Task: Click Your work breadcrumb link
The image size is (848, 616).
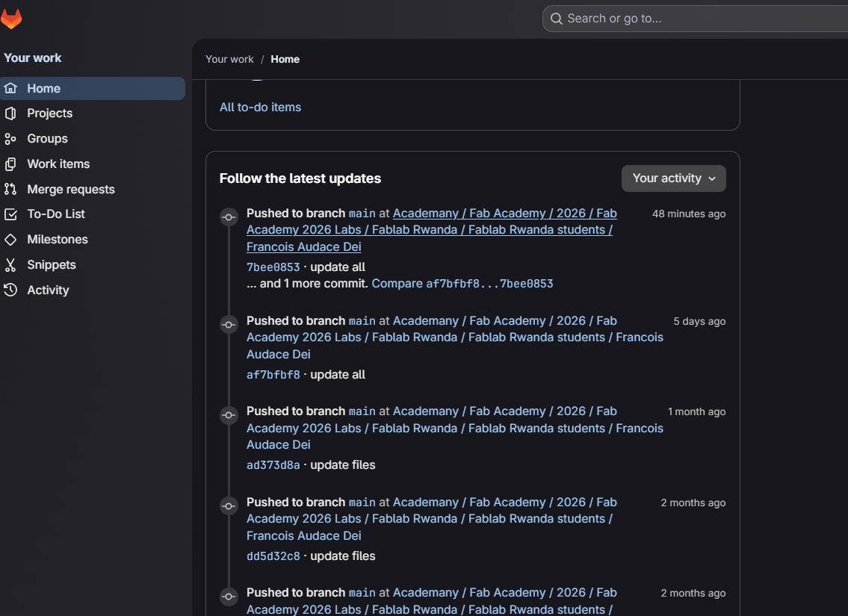Action: (229, 60)
